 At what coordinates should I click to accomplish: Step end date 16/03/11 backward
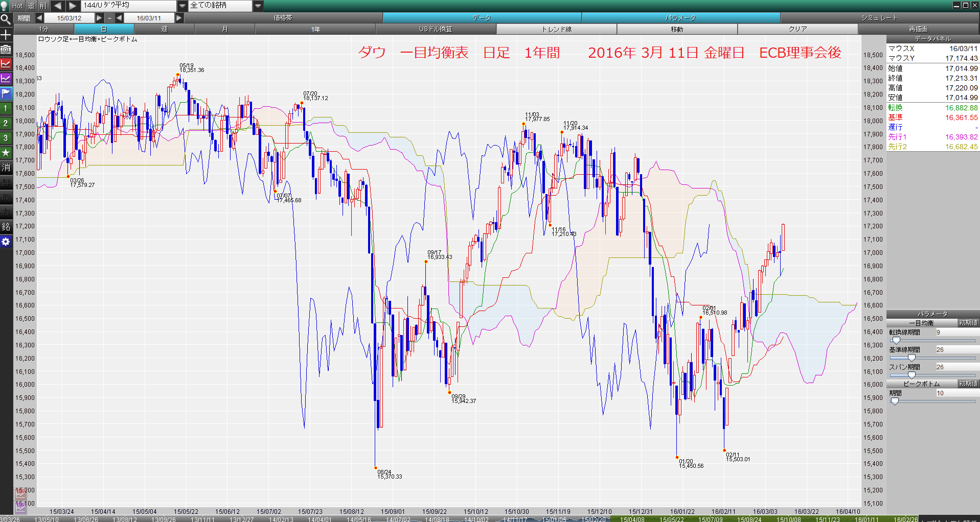click(119, 18)
